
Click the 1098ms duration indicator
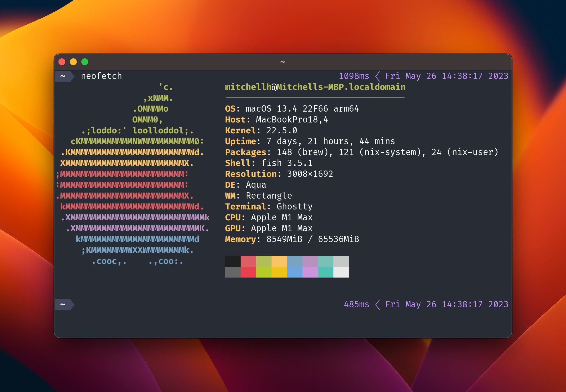pos(354,76)
